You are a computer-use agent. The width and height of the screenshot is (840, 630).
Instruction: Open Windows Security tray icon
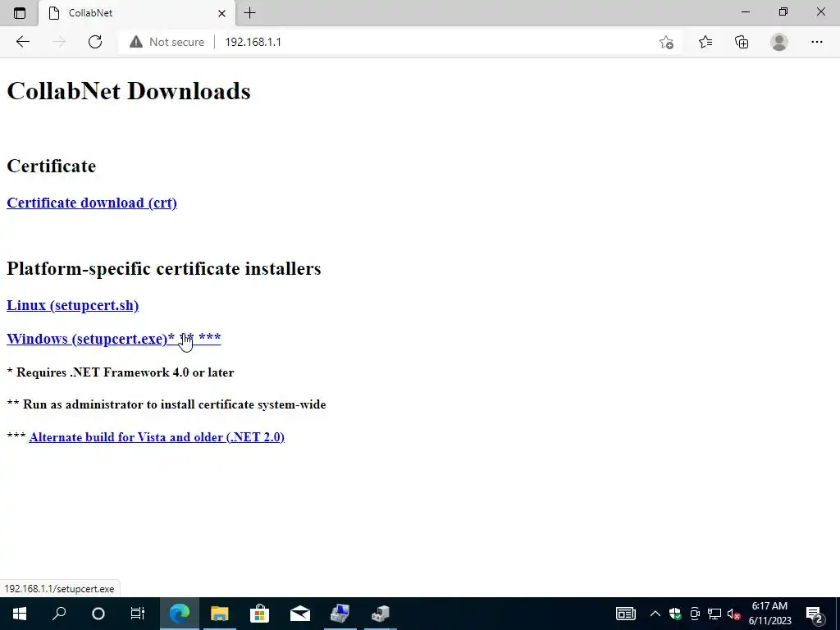(x=675, y=614)
